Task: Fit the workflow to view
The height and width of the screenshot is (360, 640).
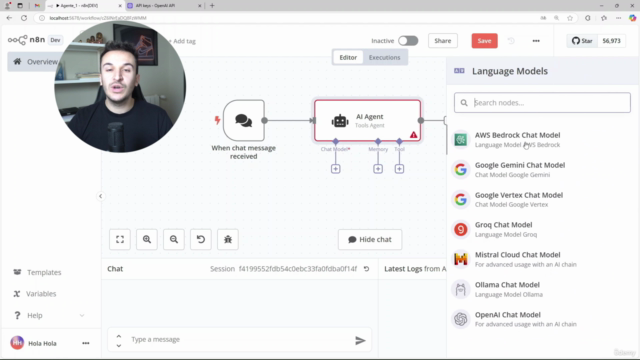Action: coord(120,239)
